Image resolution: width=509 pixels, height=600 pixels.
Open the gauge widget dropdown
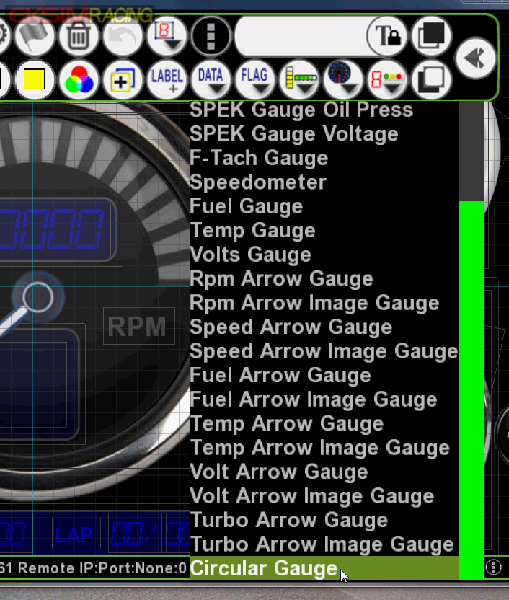coord(343,80)
